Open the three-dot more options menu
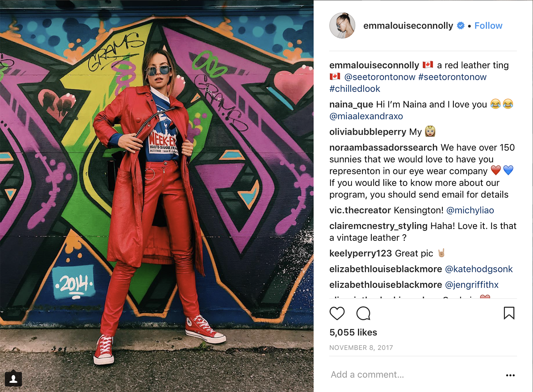This screenshot has width=533, height=392. coord(510,375)
